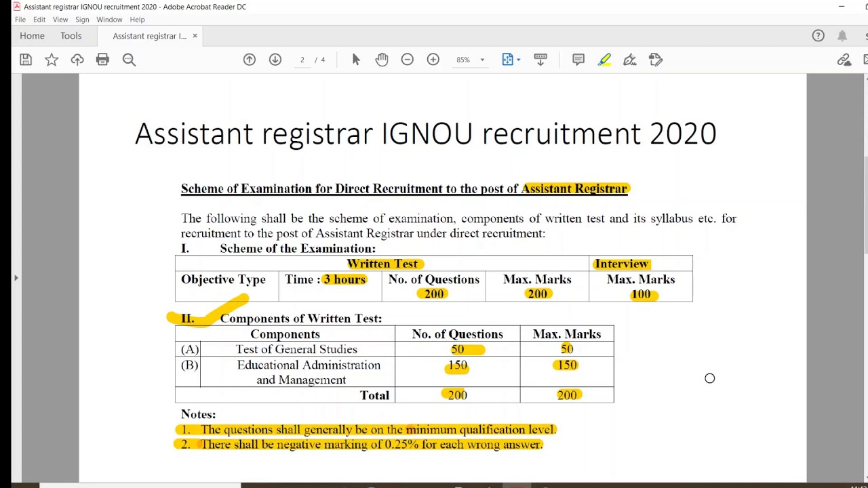Click the highlighted 'Written Test' header cell

pos(382,264)
